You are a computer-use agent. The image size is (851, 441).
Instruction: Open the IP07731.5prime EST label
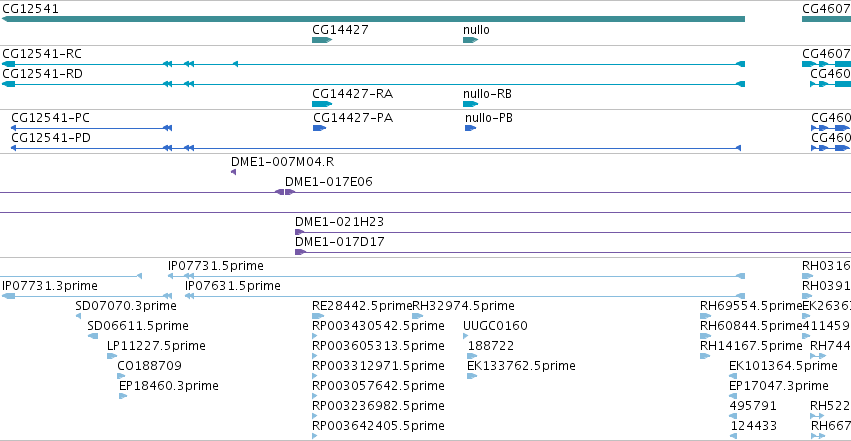click(215, 266)
